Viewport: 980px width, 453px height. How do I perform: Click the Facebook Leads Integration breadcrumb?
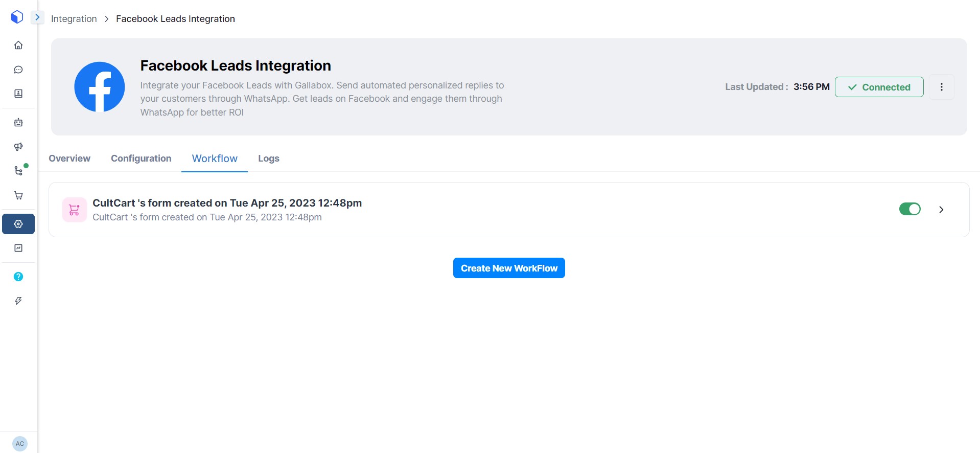click(x=175, y=19)
